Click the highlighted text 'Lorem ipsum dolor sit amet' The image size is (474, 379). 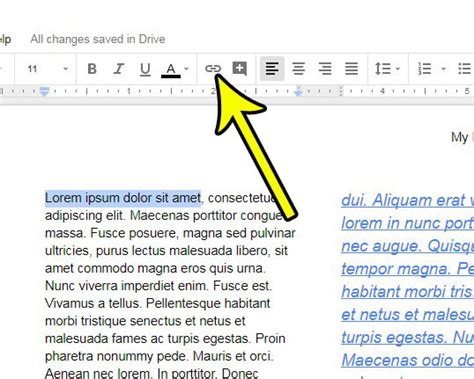point(123,198)
